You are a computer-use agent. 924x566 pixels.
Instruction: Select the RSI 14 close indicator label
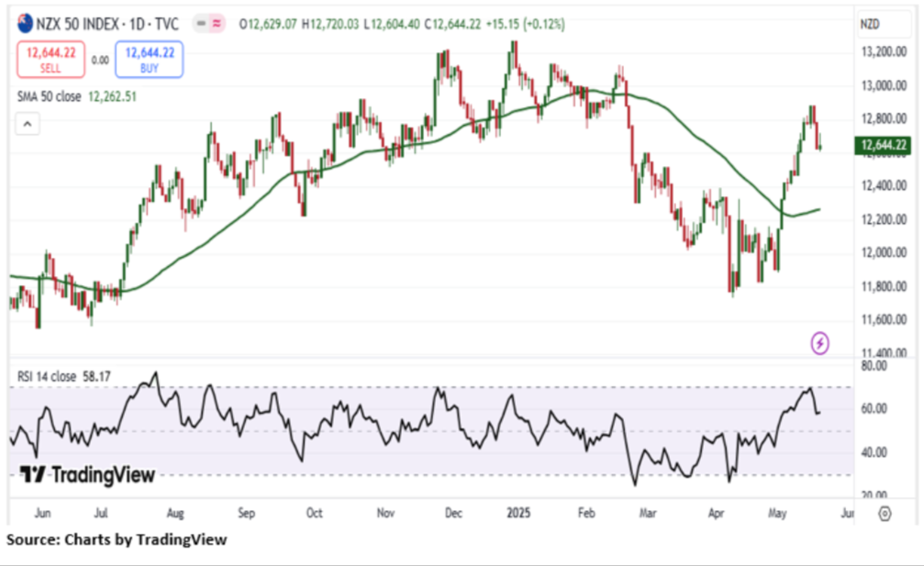(x=47, y=376)
